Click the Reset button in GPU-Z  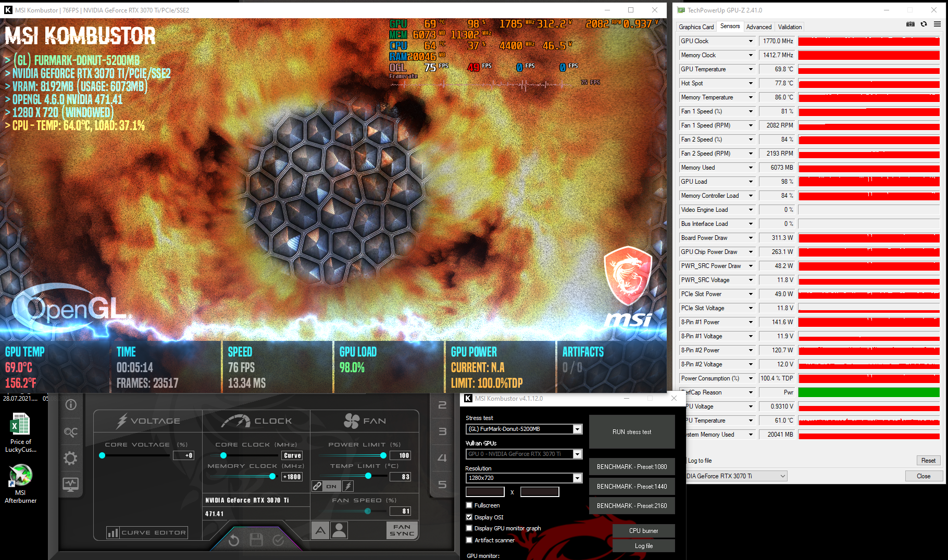tap(928, 461)
